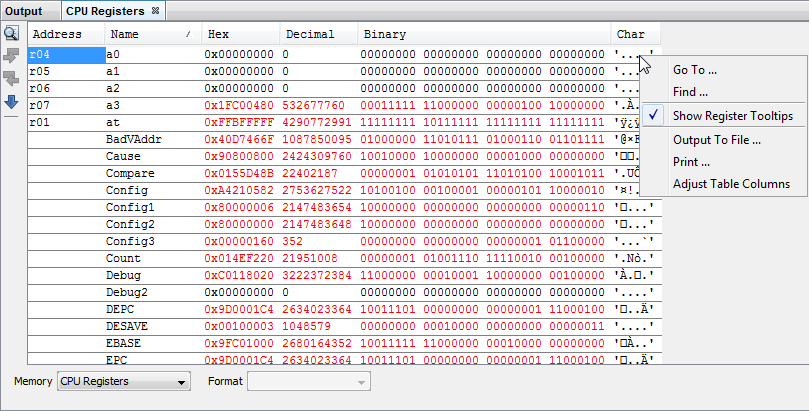
Task: Click the Address column header
Action: click(65, 35)
